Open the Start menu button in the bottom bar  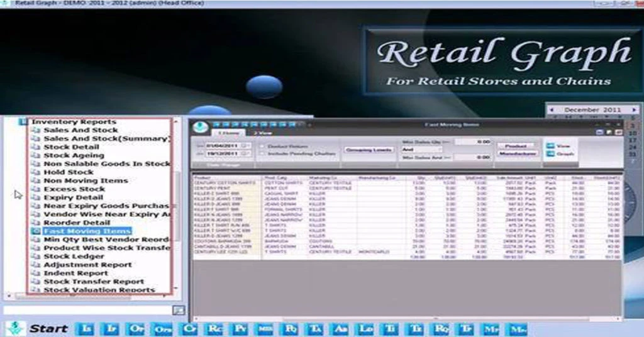48,329
